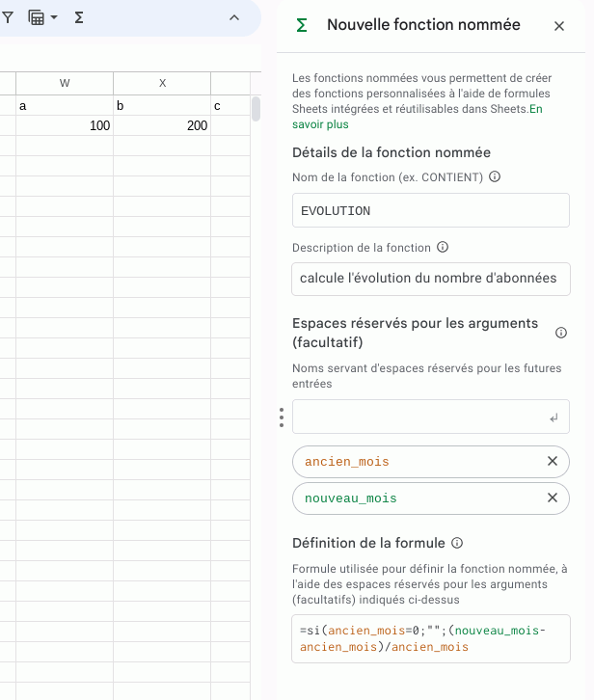Image resolution: width=594 pixels, height=700 pixels.
Task: Select the cell containing 200
Action: [x=162, y=126]
